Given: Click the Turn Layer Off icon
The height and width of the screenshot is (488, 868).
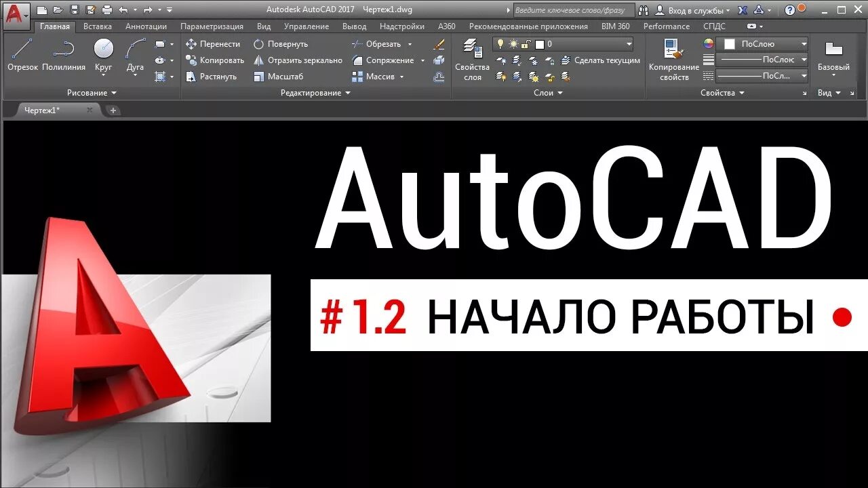Looking at the screenshot, I should (501, 60).
